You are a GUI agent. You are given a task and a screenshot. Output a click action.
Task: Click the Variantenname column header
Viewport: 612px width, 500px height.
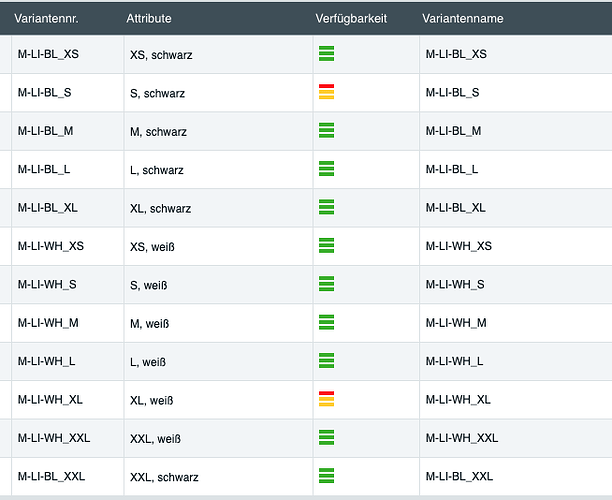[x=463, y=18]
